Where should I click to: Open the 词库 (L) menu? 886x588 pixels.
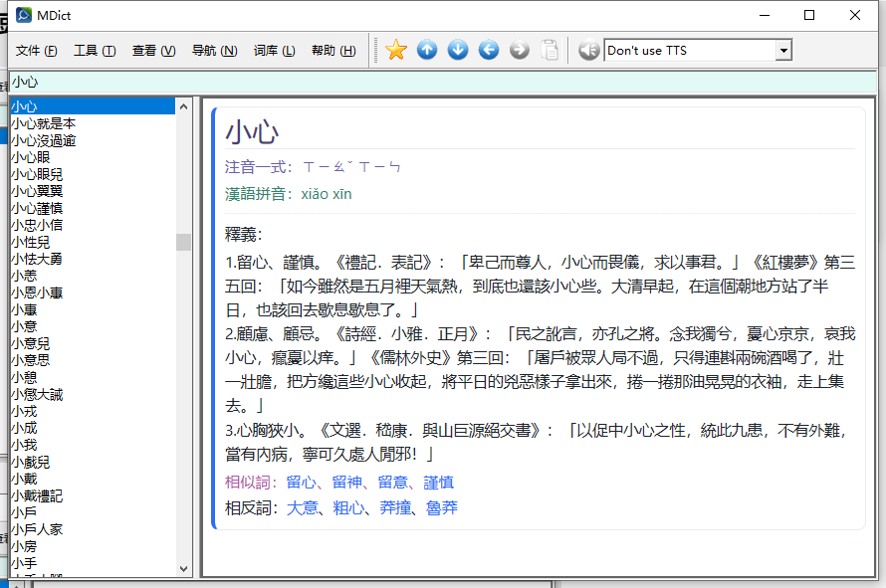pyautogui.click(x=274, y=51)
